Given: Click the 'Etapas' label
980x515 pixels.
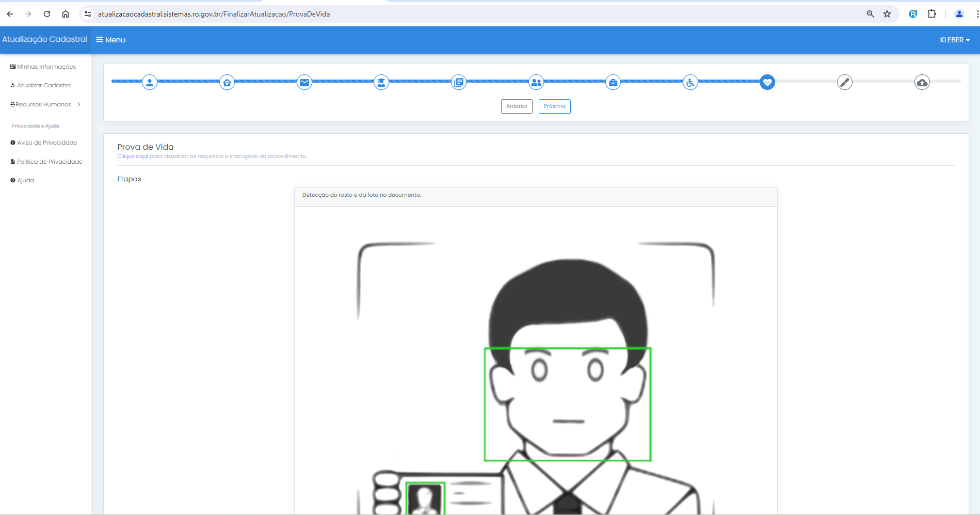Looking at the screenshot, I should [x=129, y=179].
